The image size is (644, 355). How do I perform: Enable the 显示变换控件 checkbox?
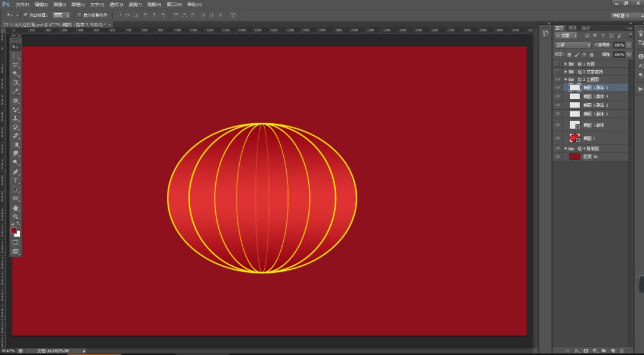pyautogui.click(x=79, y=15)
